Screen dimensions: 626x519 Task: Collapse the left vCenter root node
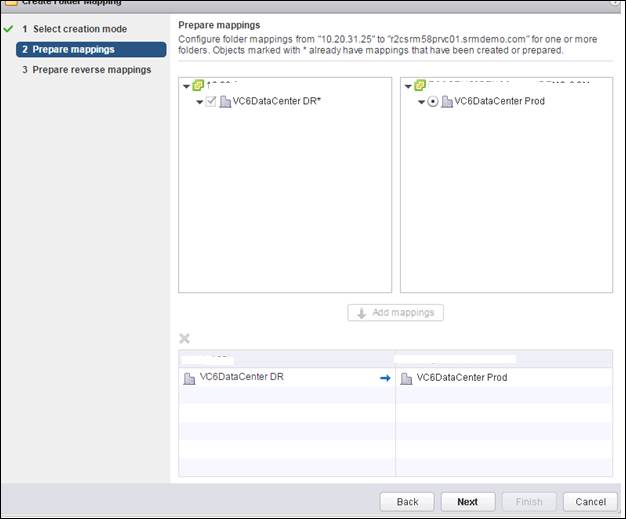click(x=186, y=86)
